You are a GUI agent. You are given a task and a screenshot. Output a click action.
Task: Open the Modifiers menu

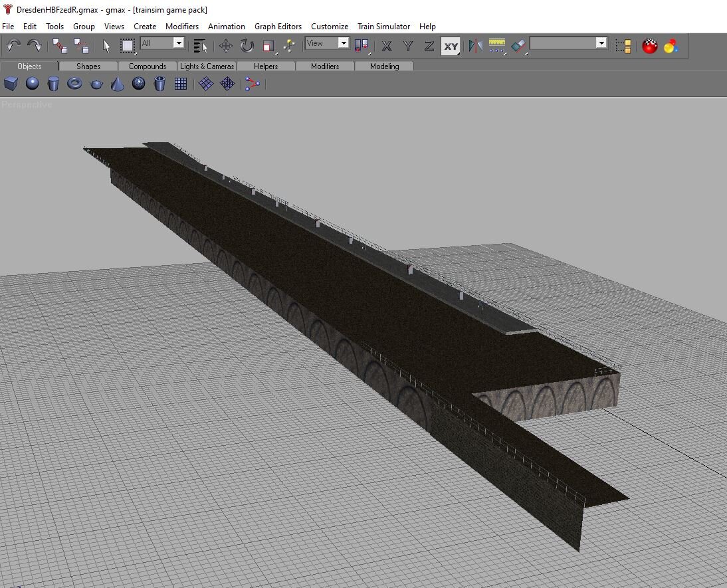[x=182, y=27]
